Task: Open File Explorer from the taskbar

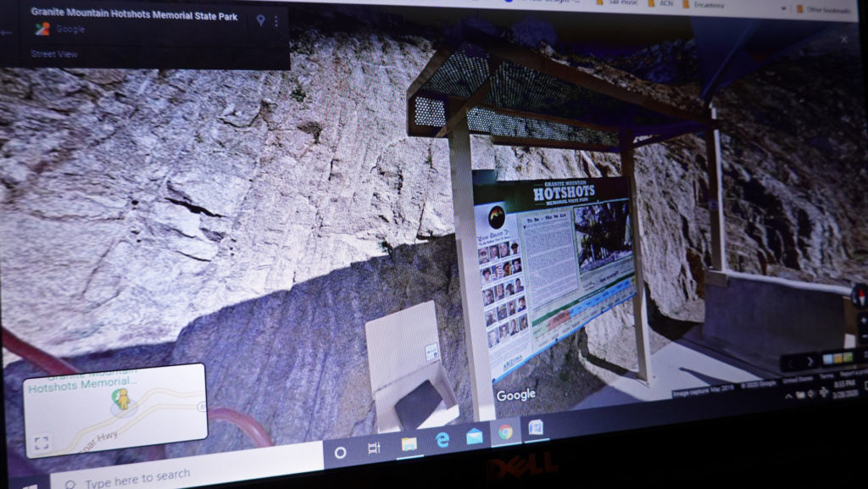Action: [409, 443]
